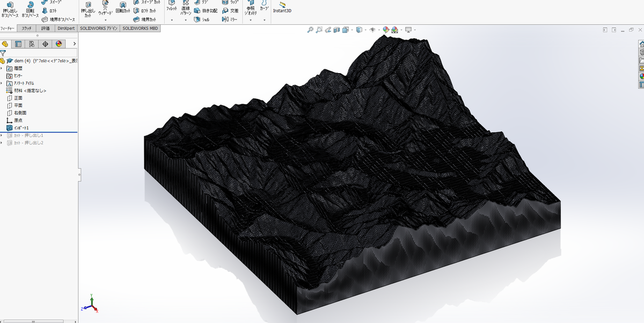Open the FeatureManager design tree tab
Viewport: 644px width, 323px height.
pyautogui.click(x=5, y=44)
